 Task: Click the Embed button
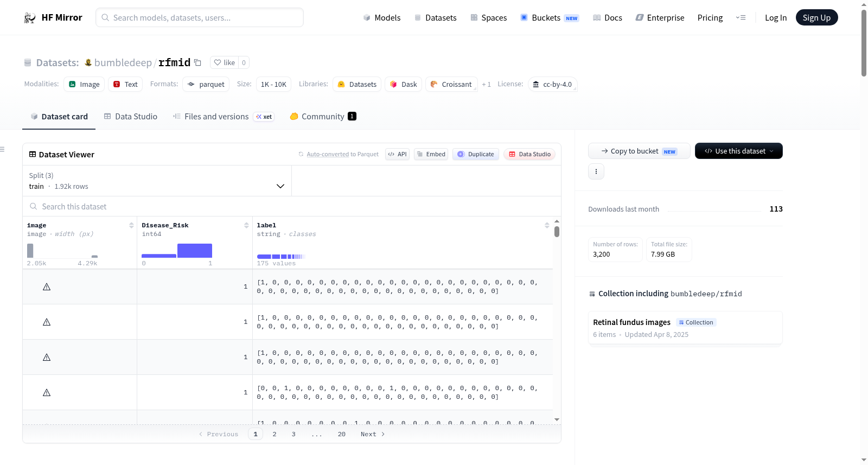click(x=431, y=154)
